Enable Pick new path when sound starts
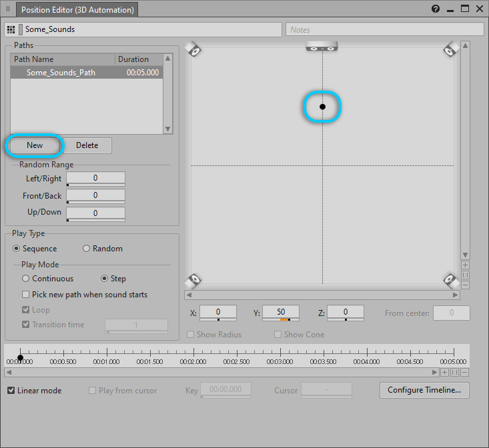This screenshot has width=489, height=448. [x=26, y=295]
